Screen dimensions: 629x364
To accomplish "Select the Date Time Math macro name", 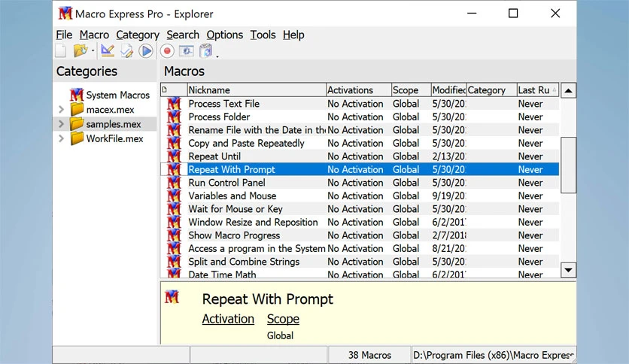I will click(222, 275).
